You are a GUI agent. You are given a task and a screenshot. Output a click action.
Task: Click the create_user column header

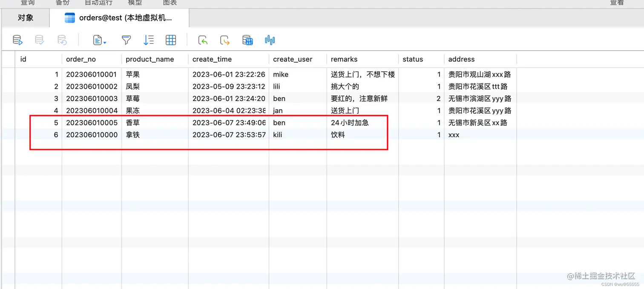tap(298, 59)
